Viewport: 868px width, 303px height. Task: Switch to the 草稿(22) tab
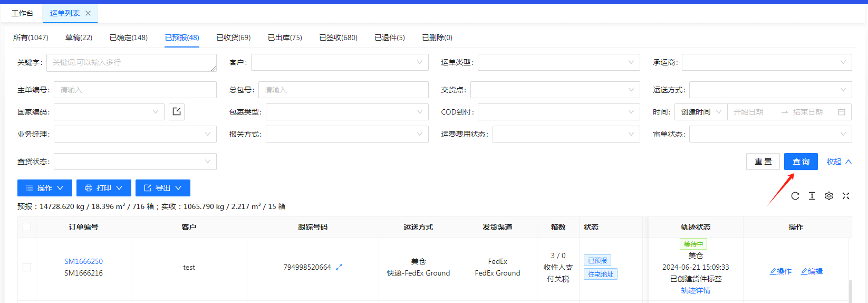(x=79, y=37)
